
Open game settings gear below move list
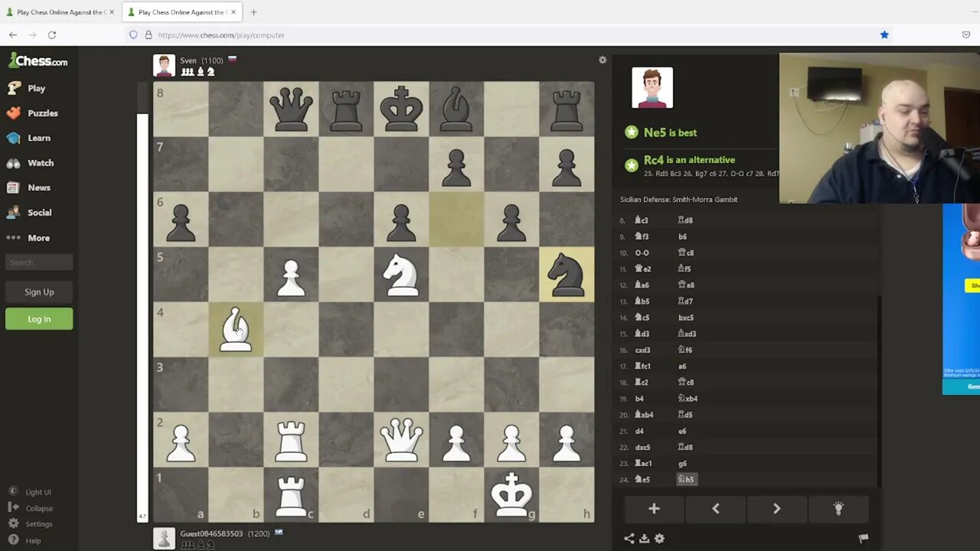[x=659, y=539]
